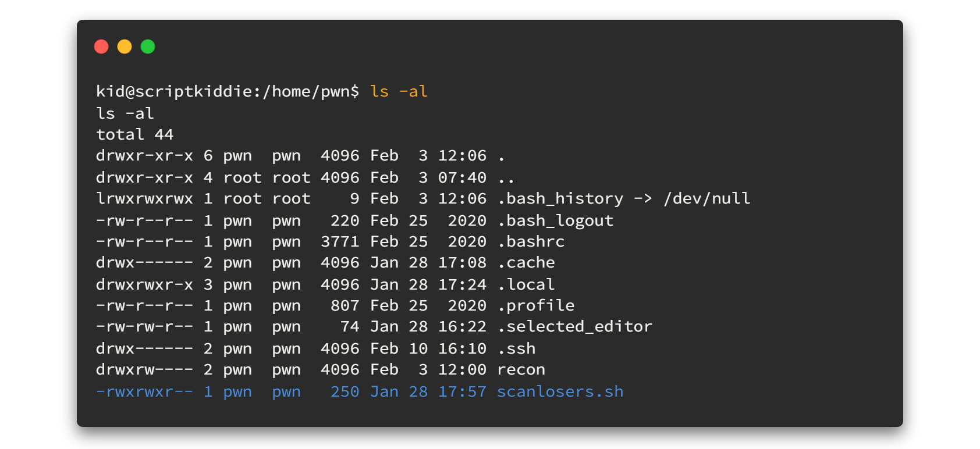Click the orange typed ls -al command
980x449 pixels.
[399, 92]
